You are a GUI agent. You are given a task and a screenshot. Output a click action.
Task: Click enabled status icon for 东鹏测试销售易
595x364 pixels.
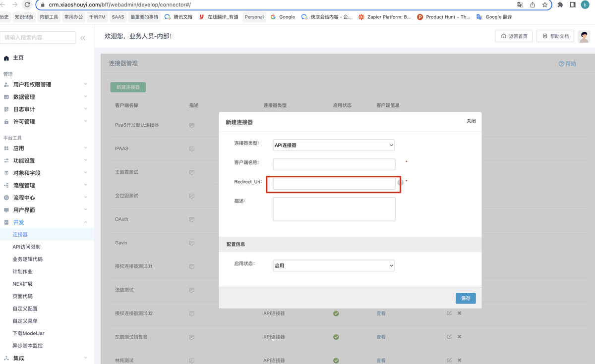coord(336,337)
